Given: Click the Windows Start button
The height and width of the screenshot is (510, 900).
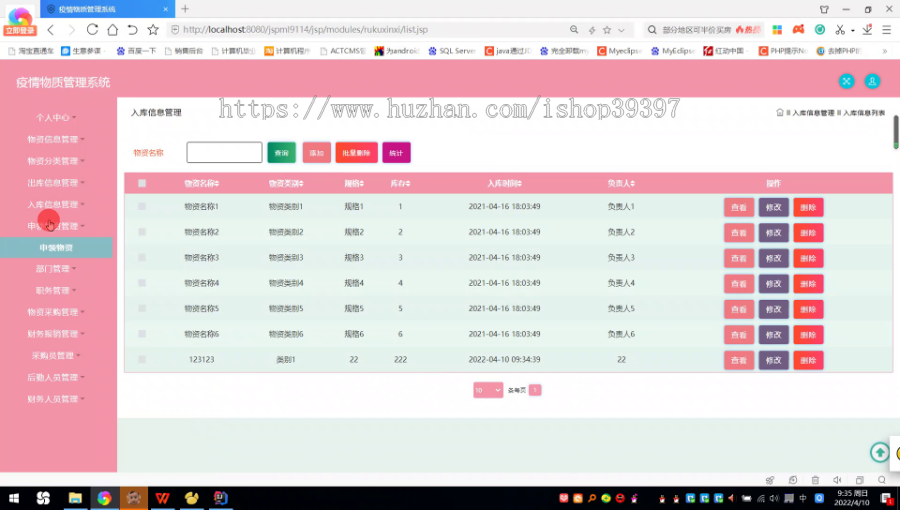Looking at the screenshot, I should click(14, 498).
